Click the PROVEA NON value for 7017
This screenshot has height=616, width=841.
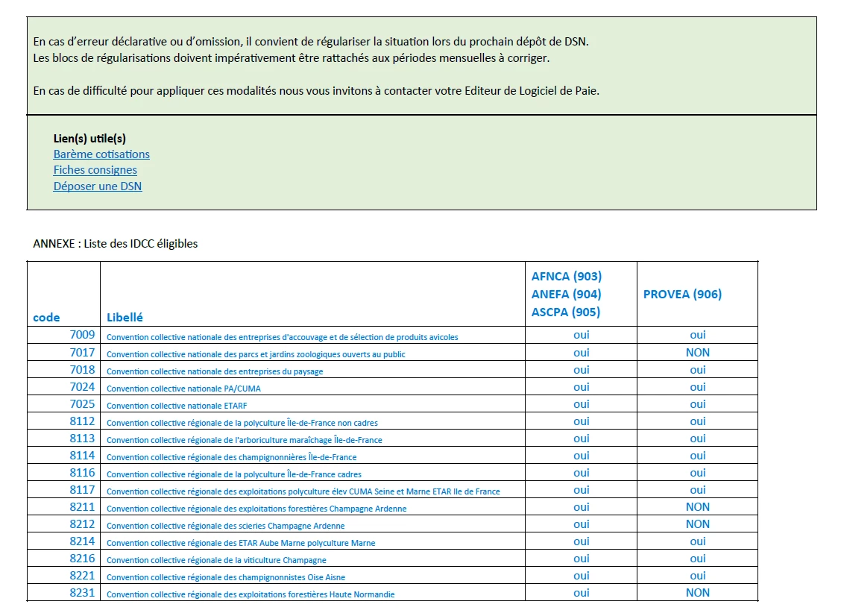(x=697, y=353)
